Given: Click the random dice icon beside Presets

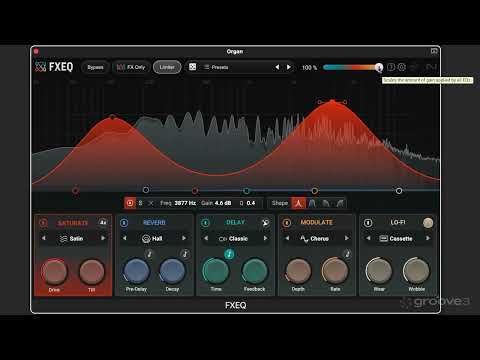Looking at the screenshot, I should (x=192, y=67).
